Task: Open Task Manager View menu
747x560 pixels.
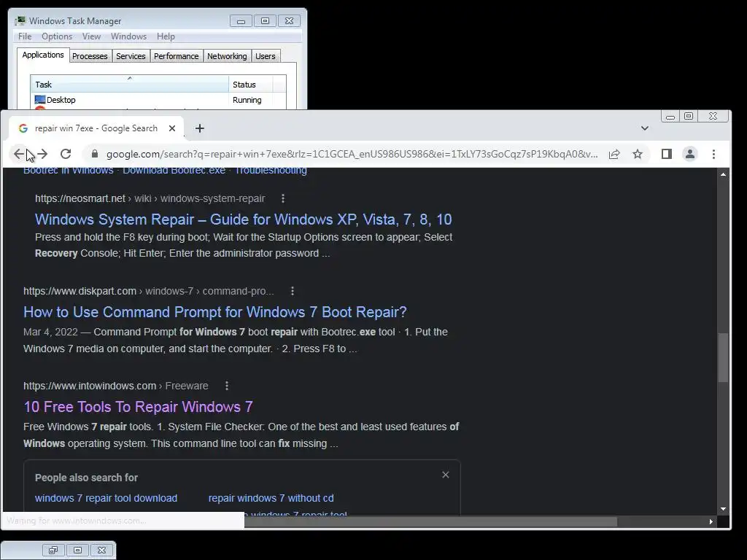Action: click(x=91, y=36)
